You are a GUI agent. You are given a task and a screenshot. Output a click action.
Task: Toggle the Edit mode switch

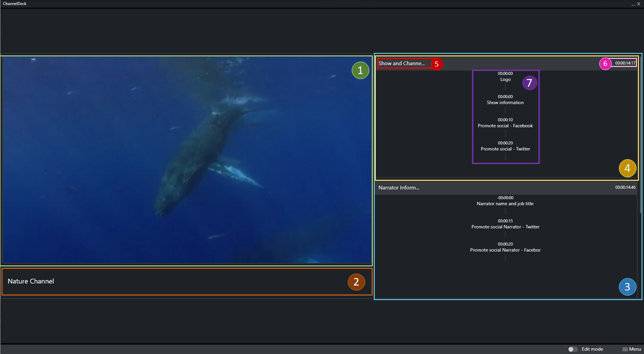click(573, 349)
